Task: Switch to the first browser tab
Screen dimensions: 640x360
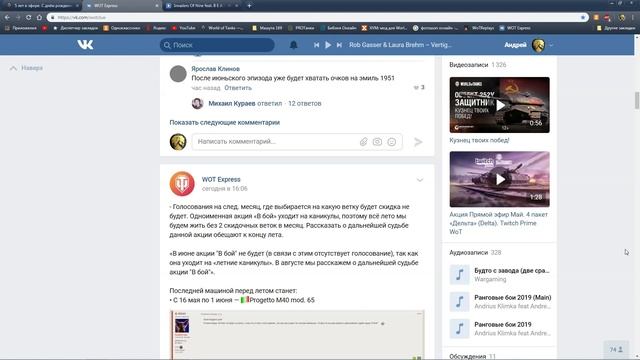Action: pos(41,6)
